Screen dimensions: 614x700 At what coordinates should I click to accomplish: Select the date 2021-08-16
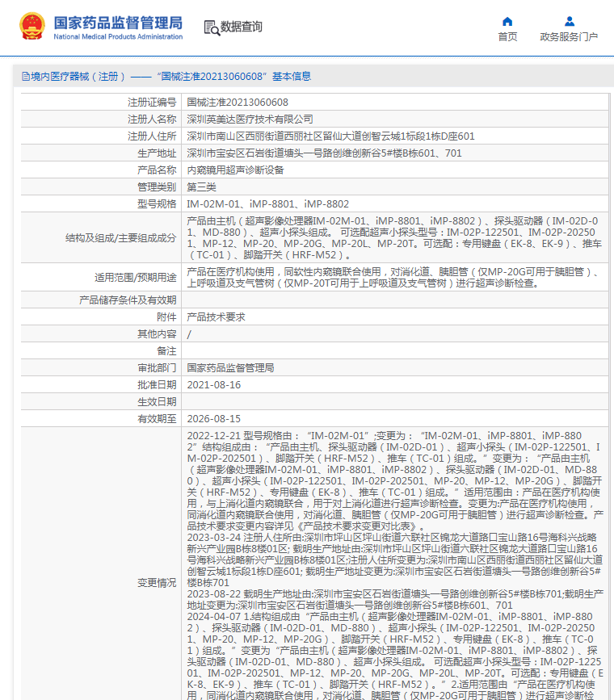pos(213,385)
